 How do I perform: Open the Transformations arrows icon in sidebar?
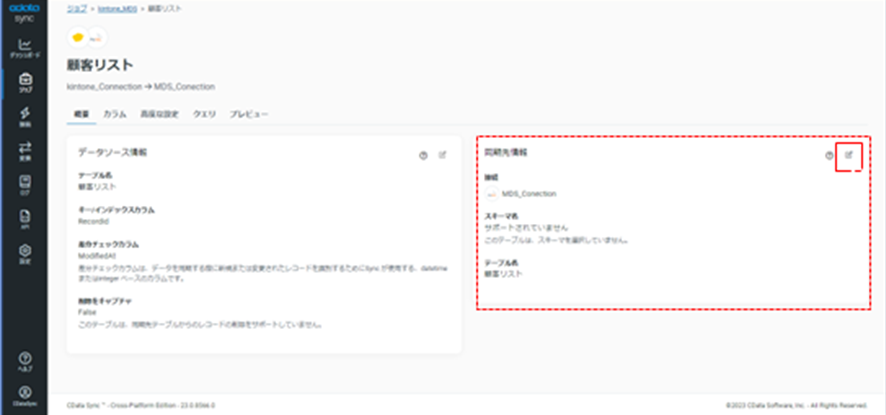pos(25,148)
